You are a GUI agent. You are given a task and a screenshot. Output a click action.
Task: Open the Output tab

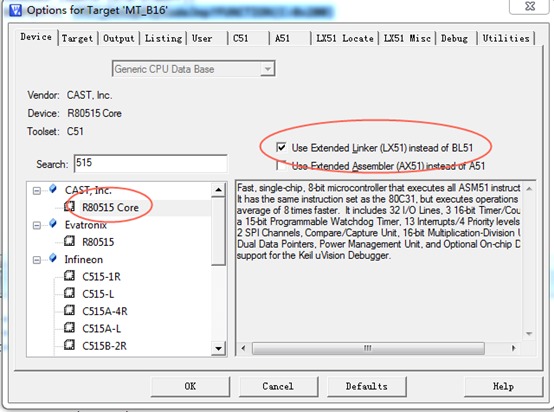pyautogui.click(x=119, y=39)
